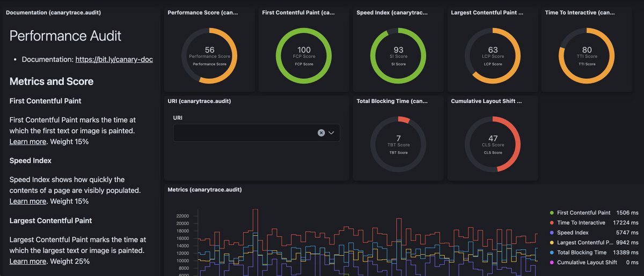The width and height of the screenshot is (644, 276).
Task: Click the FCP Score gauge showing 100
Action: tap(304, 56)
